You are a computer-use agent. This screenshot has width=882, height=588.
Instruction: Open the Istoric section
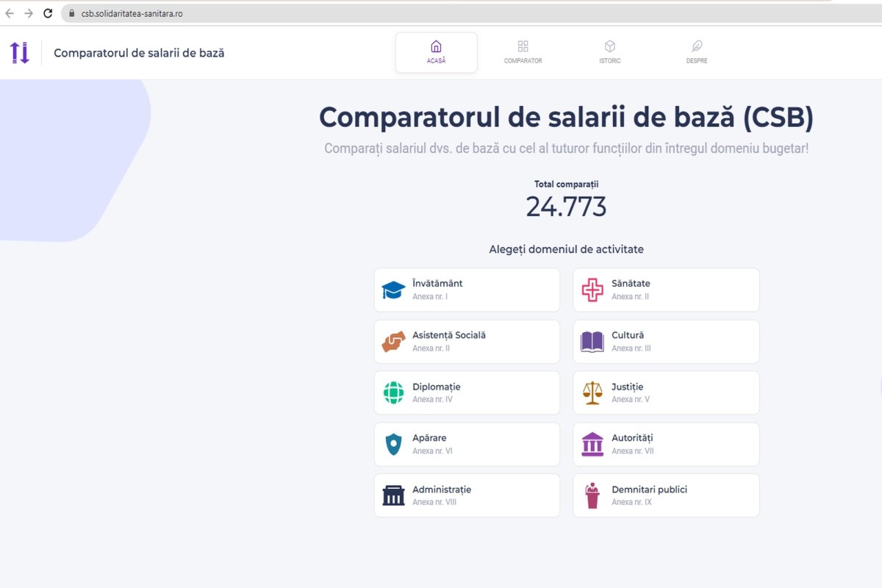pyautogui.click(x=609, y=51)
